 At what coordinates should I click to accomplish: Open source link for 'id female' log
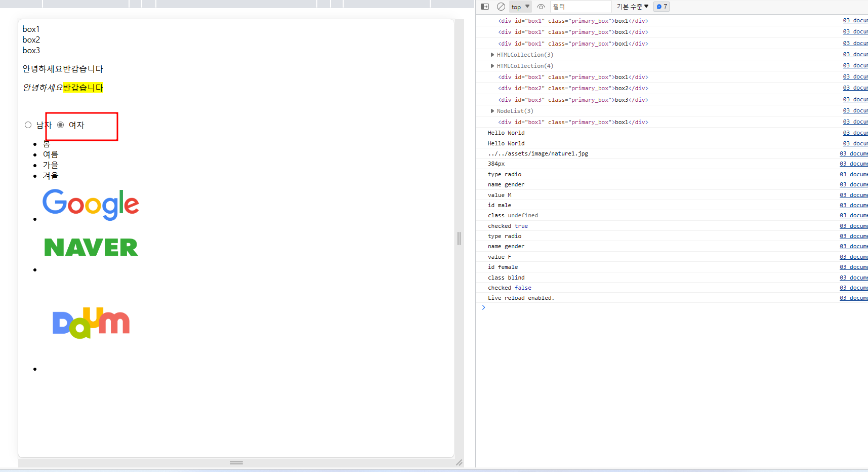tap(854, 267)
